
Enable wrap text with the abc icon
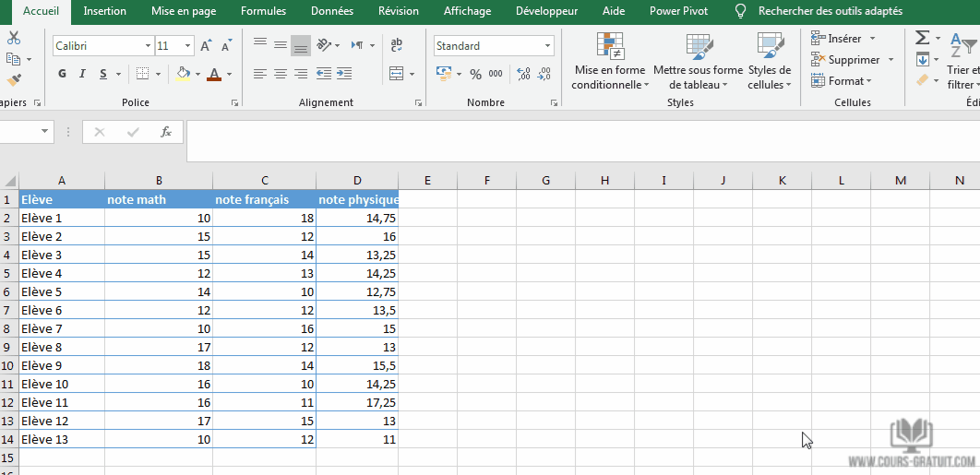(x=396, y=45)
